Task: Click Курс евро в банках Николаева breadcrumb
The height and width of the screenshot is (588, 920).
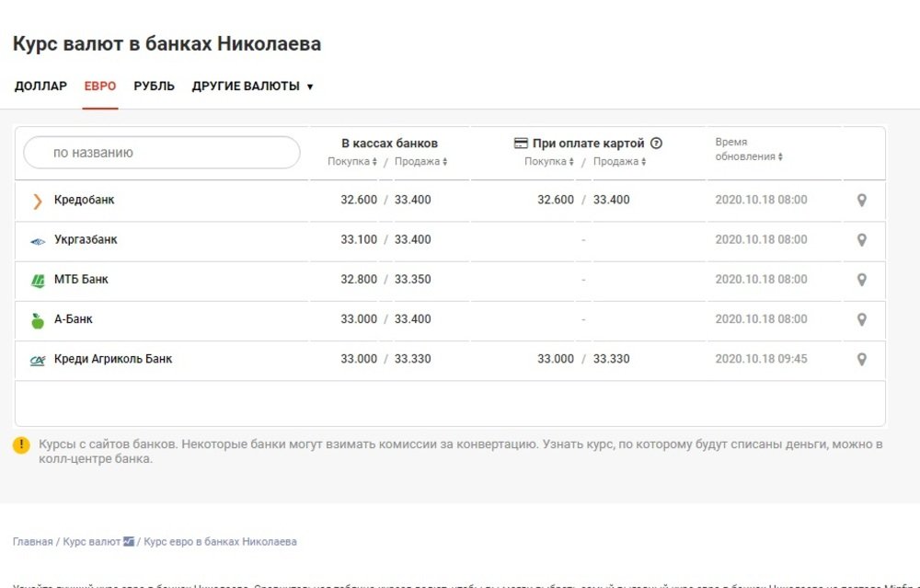Action: pyautogui.click(x=220, y=542)
